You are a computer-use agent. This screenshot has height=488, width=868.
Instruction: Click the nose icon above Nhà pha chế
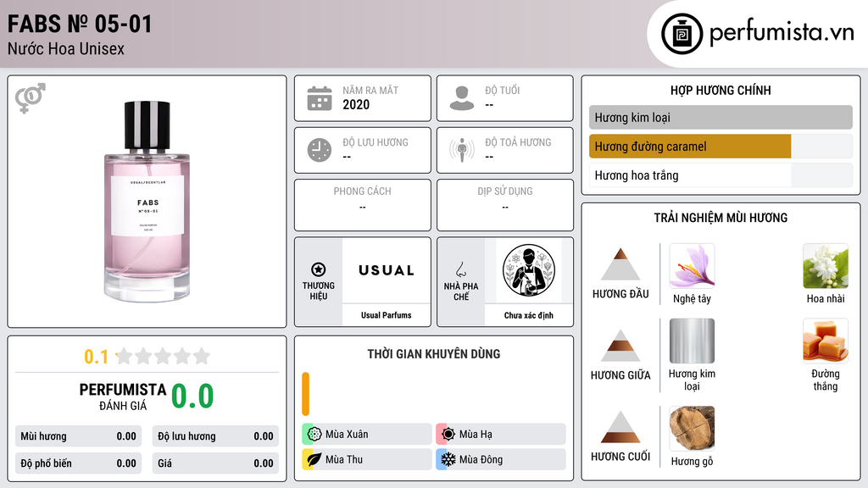tap(460, 269)
